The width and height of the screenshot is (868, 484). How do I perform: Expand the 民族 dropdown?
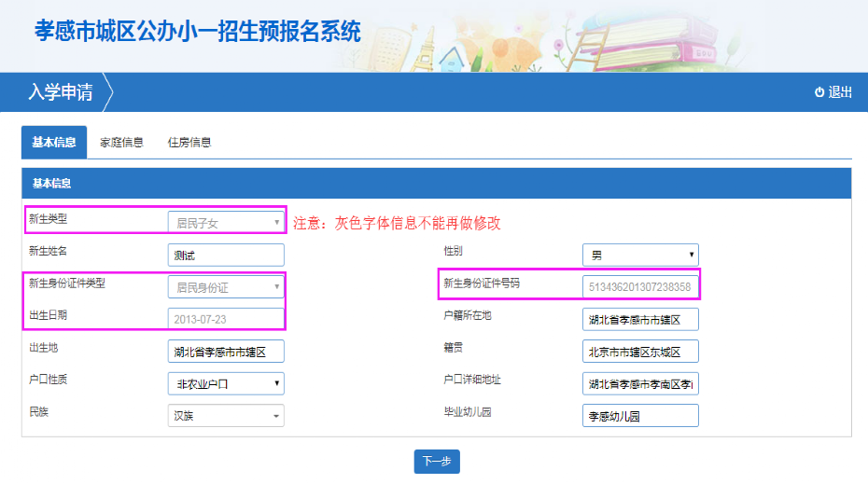(x=226, y=416)
